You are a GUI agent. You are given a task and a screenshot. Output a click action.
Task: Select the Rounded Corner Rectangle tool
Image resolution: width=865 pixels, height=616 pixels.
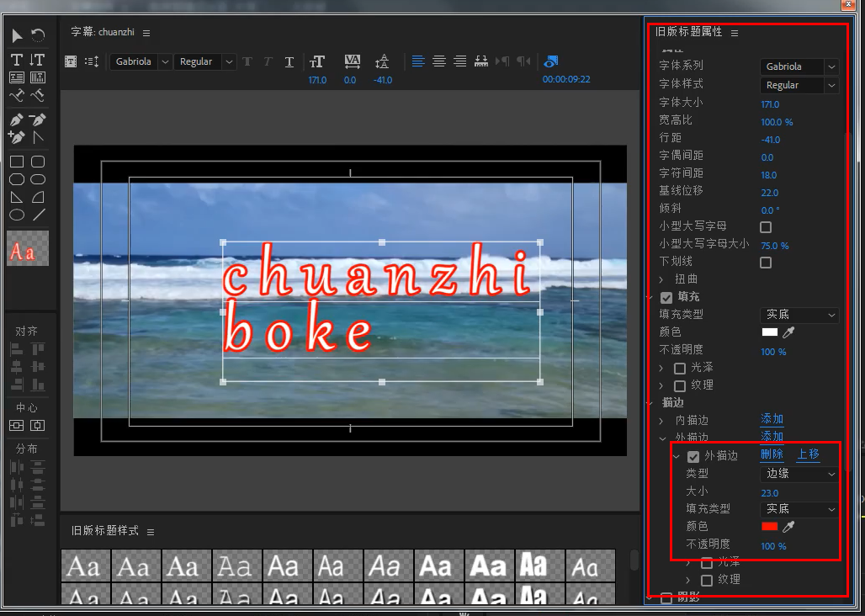click(38, 162)
